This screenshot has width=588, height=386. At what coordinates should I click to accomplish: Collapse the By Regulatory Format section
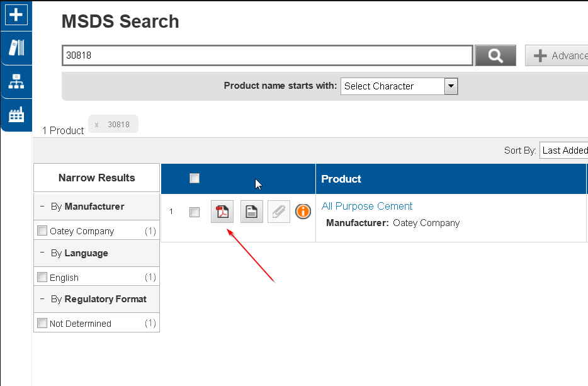[x=42, y=298]
